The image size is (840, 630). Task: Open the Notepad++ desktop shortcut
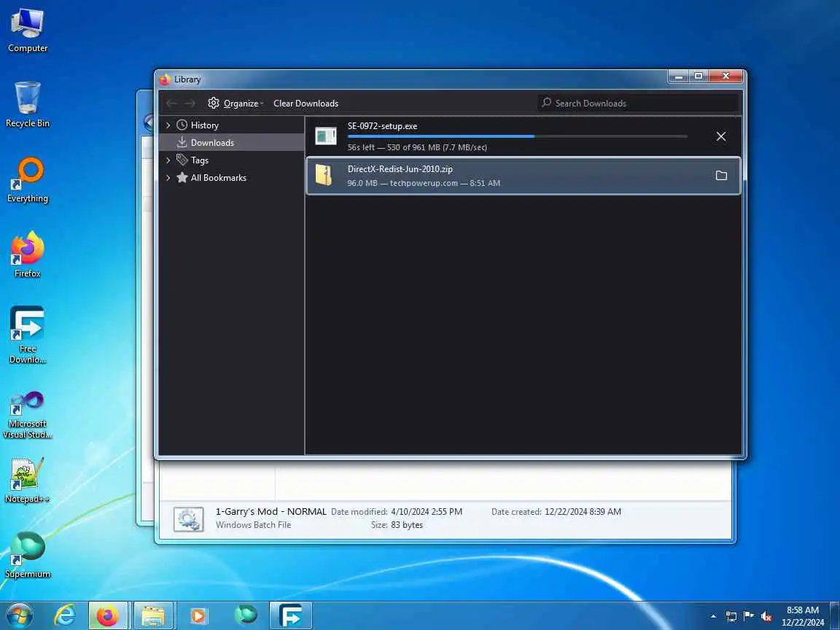point(27,481)
